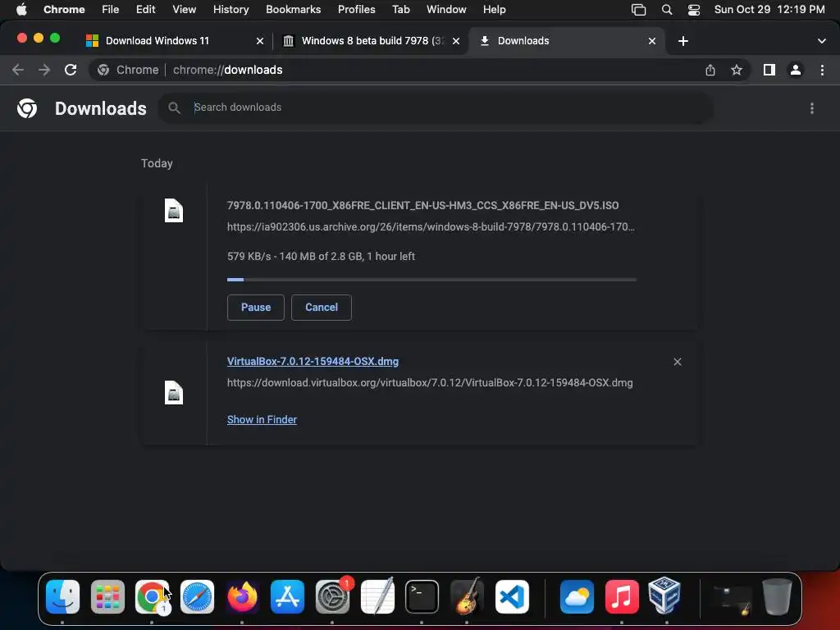840x630 pixels.
Task: Click the share icon in the address bar
Action: [710, 70]
